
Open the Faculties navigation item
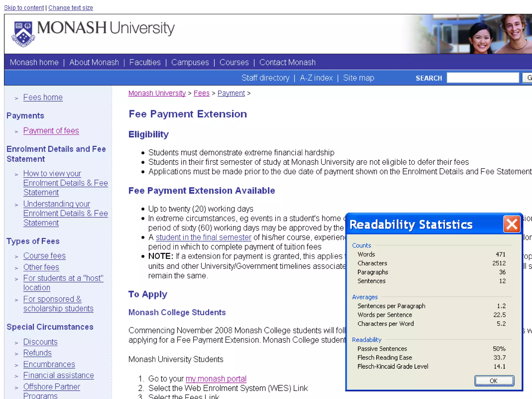click(145, 62)
